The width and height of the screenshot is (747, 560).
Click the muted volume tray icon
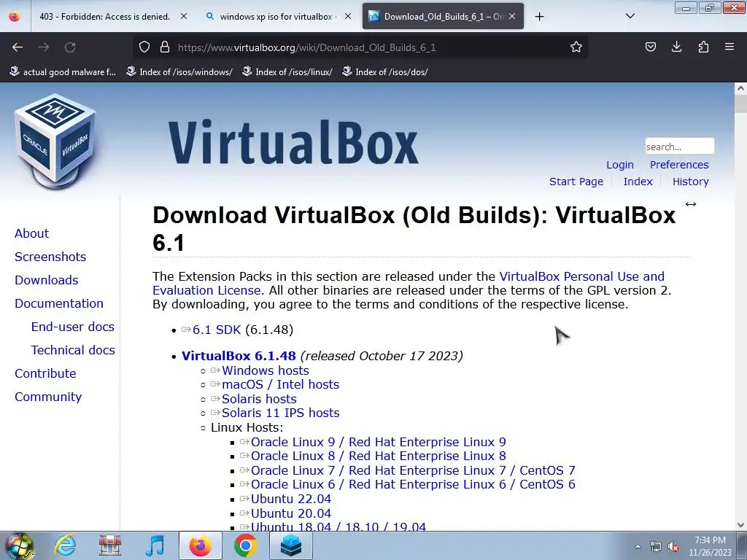coord(673,547)
